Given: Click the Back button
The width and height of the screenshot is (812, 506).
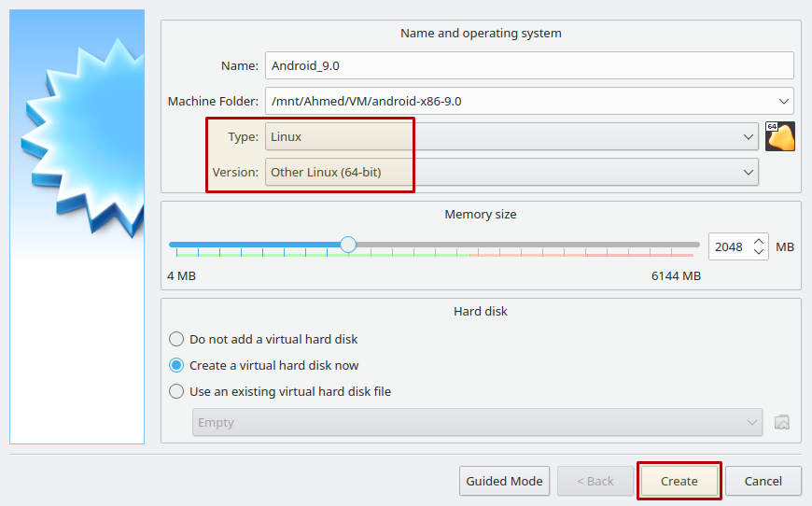Looking at the screenshot, I should (x=595, y=481).
